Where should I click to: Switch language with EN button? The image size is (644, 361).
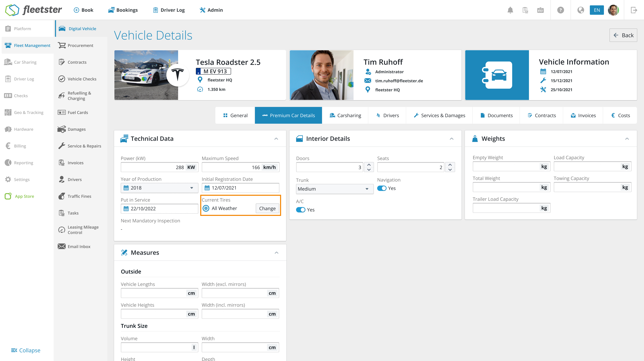(597, 10)
